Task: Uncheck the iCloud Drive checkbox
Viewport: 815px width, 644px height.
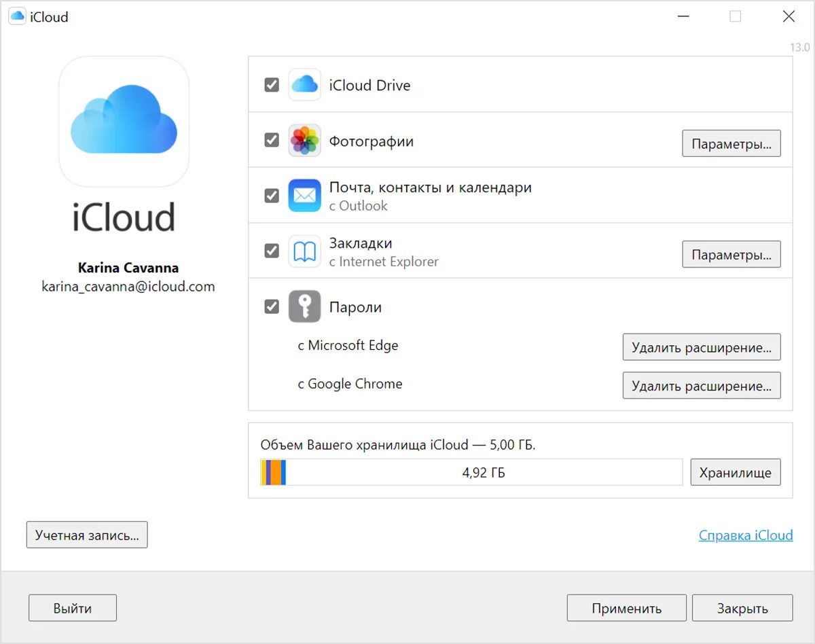Action: [x=272, y=85]
